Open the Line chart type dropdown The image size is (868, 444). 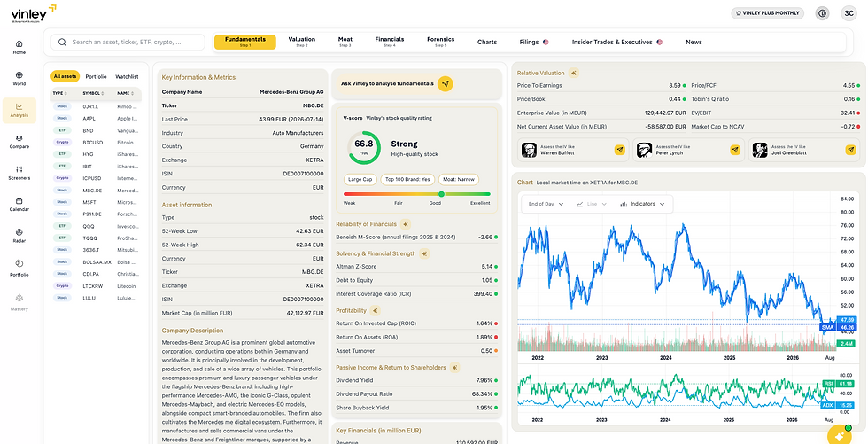click(592, 204)
